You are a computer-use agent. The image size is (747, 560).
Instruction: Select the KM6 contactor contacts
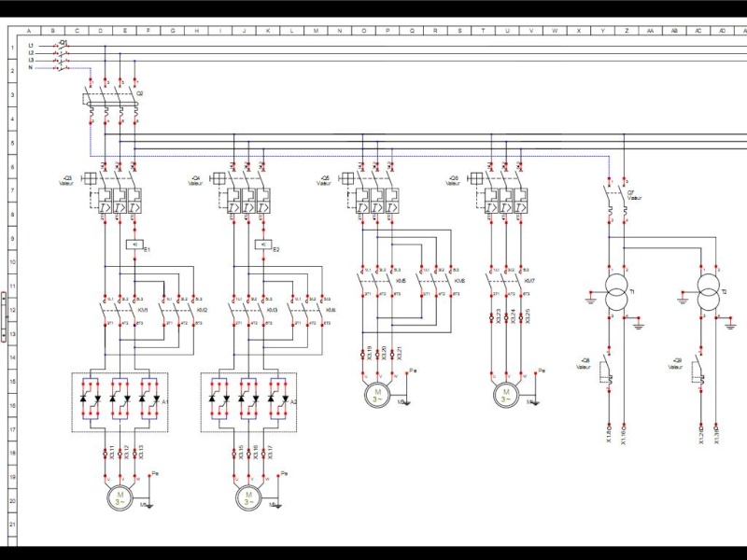[436, 283]
